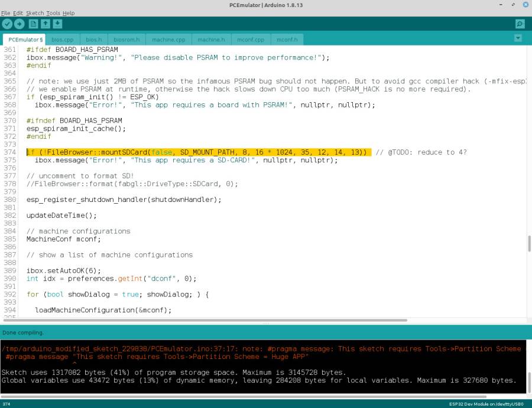Open the Serial Monitor magnifier icon
532x408 pixels.
(520, 24)
